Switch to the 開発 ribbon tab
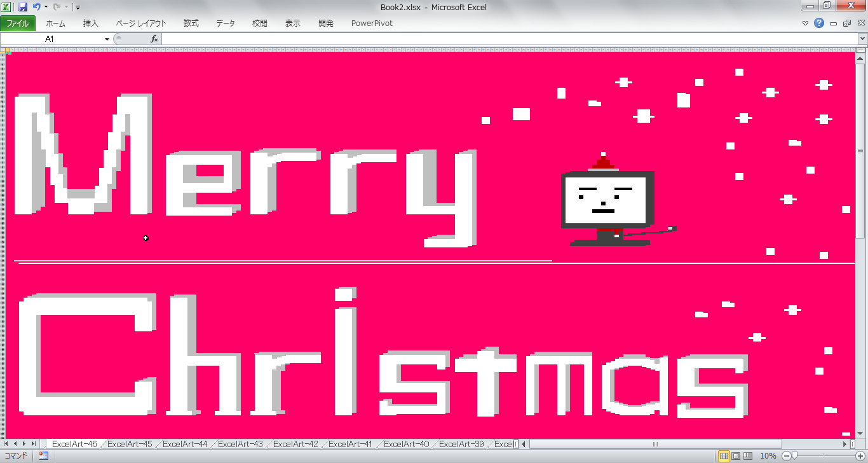Viewport: 868px width, 463px height. (x=326, y=24)
